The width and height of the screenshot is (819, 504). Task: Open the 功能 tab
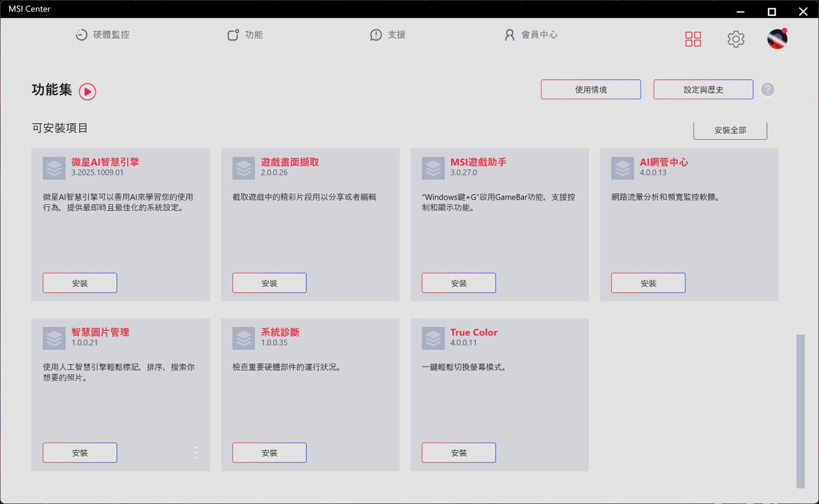tap(245, 35)
